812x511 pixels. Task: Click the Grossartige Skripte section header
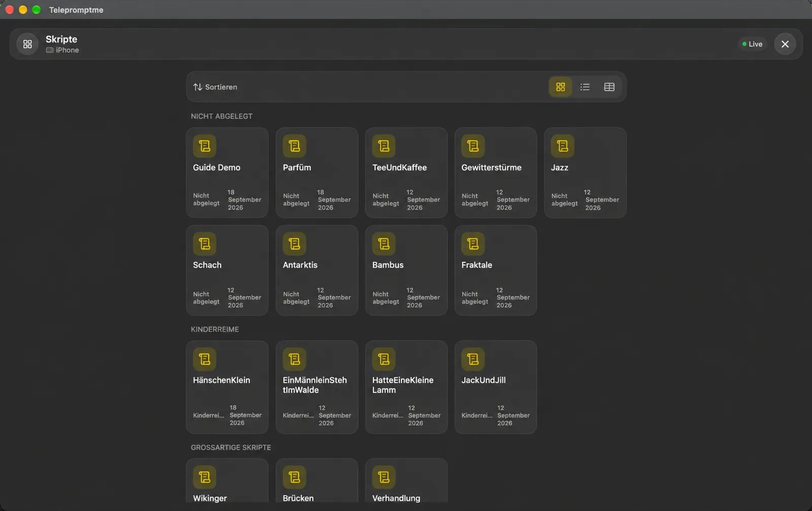click(231, 448)
